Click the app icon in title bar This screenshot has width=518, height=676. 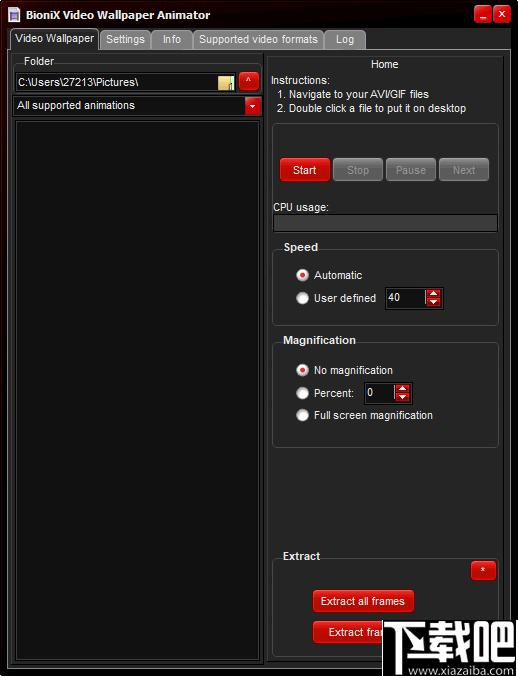tap(14, 15)
